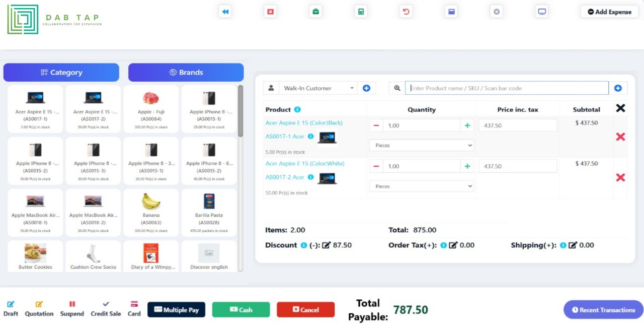The height and width of the screenshot is (325, 644).
Task: Click the red undo sell return icon
Action: click(406, 12)
